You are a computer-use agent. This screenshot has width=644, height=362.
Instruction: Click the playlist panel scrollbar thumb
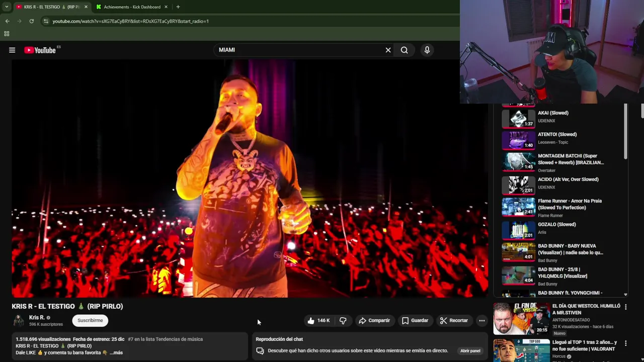pos(626,132)
